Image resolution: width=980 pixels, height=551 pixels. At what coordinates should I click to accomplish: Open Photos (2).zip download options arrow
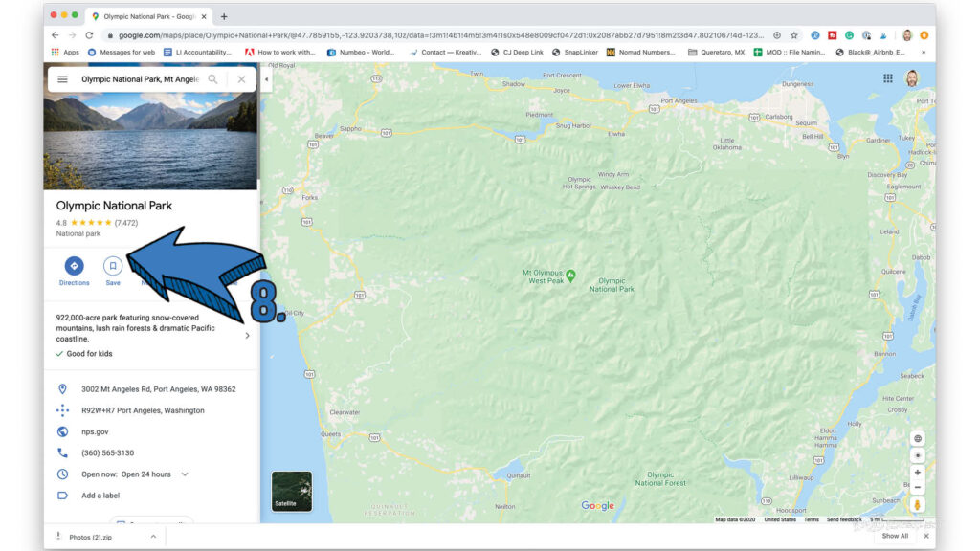click(x=153, y=537)
